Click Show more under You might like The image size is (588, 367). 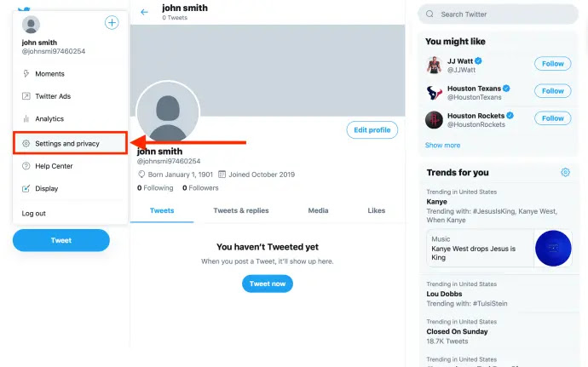(442, 145)
